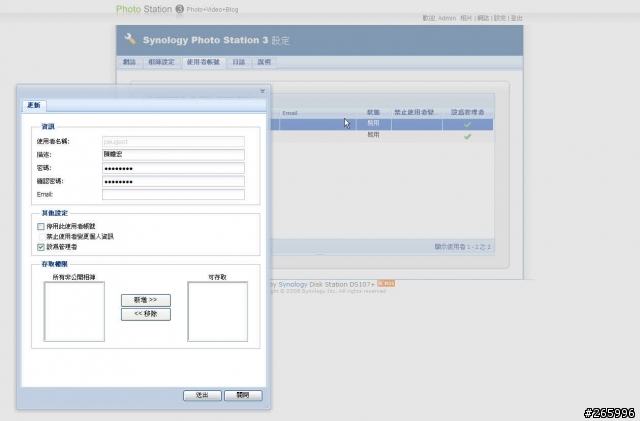This screenshot has width=640, height=421.
Task: Open the 相簿設定 tab
Action: 161,62
